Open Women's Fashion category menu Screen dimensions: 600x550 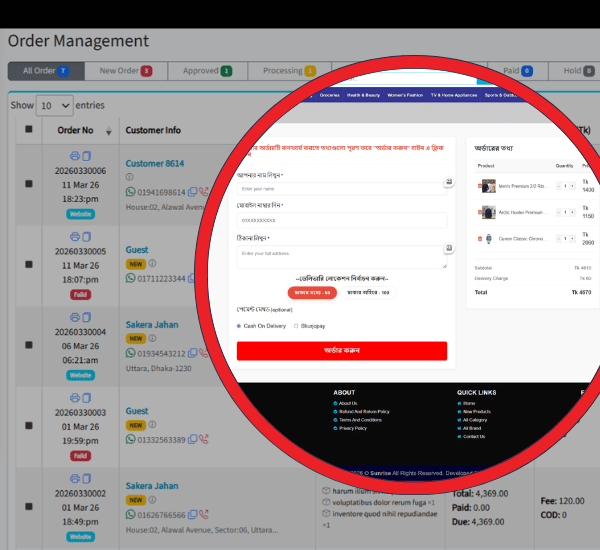[405, 95]
